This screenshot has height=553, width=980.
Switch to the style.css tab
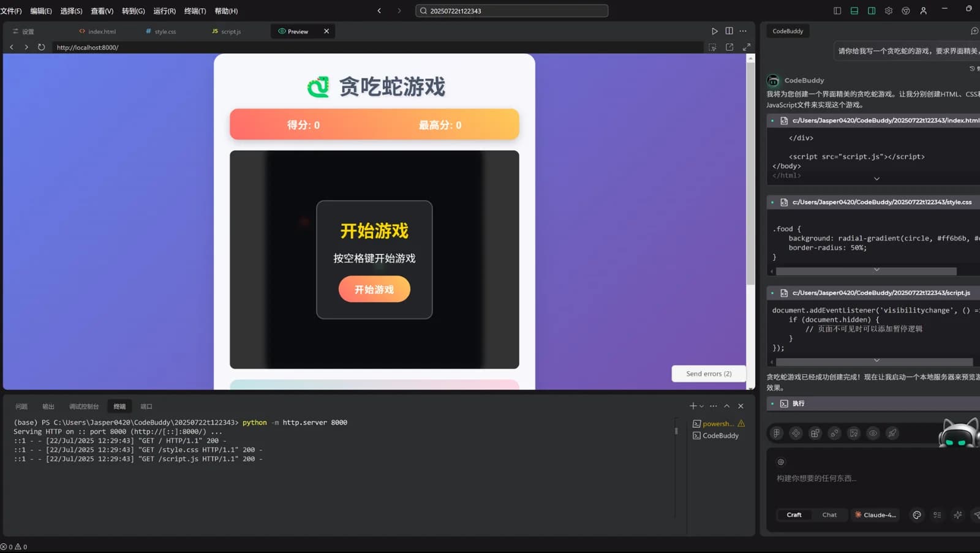click(x=161, y=31)
